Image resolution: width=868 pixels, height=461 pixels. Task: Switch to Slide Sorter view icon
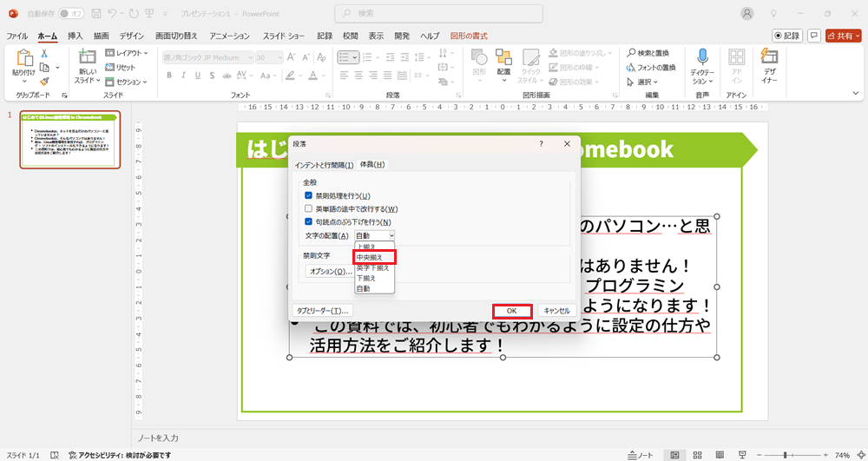(x=698, y=455)
